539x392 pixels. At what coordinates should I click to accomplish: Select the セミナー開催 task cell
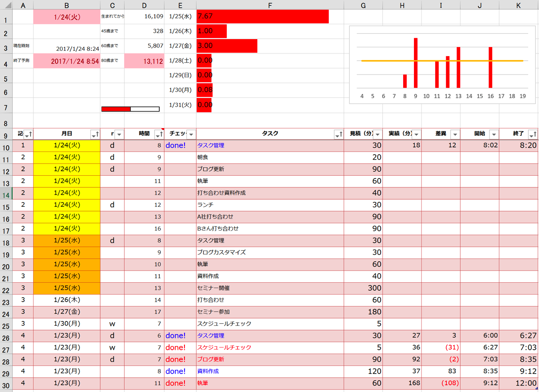coord(270,288)
